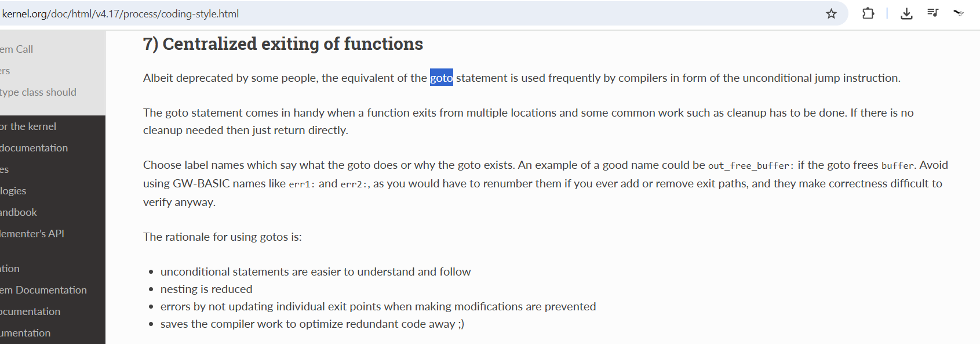Bookmark this page with the star icon
The width and height of the screenshot is (980, 344).
(x=831, y=14)
